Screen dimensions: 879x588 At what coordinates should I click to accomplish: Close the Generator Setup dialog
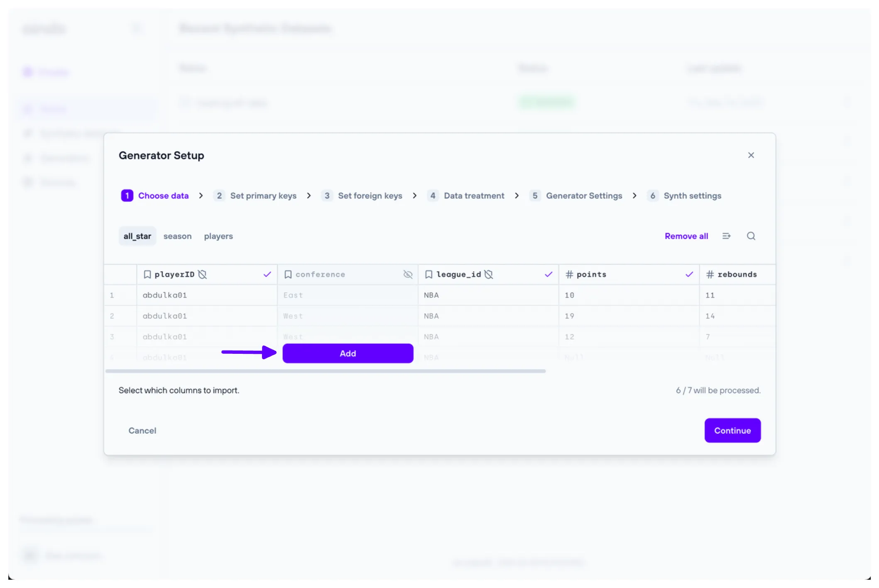click(x=751, y=155)
